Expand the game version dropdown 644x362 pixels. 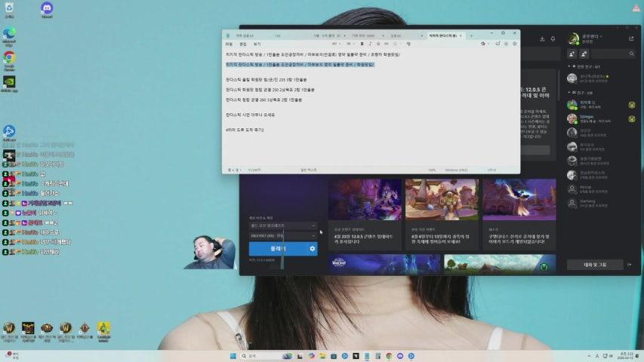click(283, 225)
